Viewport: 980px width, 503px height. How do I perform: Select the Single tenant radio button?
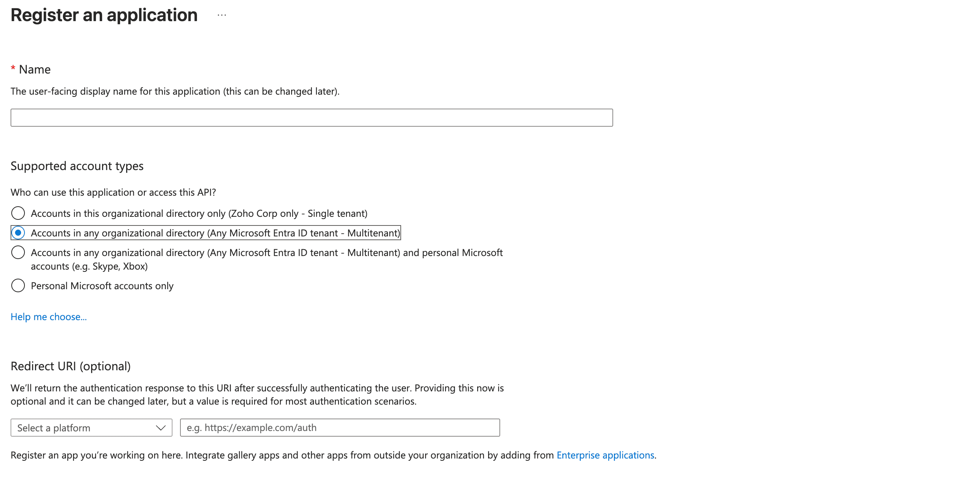(18, 213)
